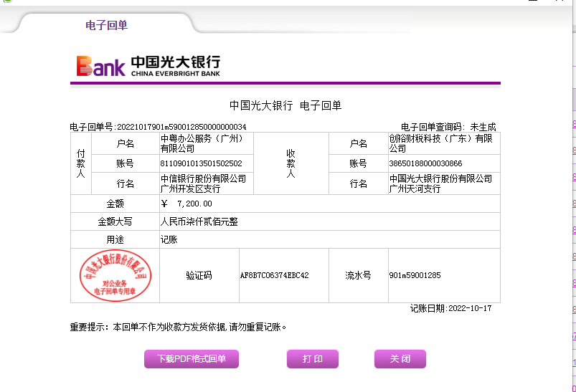Image resolution: width=576 pixels, height=392 pixels.
Task: Click the 付款人 header cell
Action: (x=81, y=163)
